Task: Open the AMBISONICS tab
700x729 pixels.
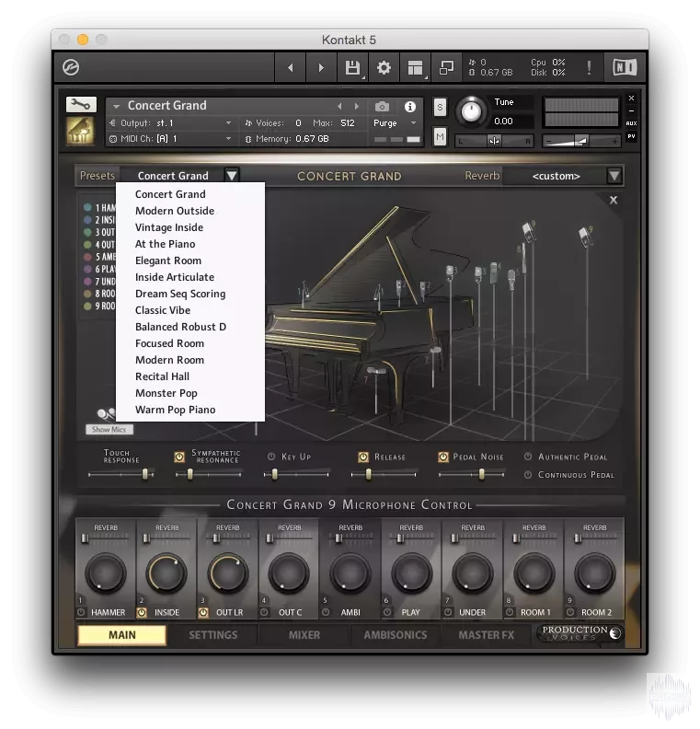Action: point(396,635)
